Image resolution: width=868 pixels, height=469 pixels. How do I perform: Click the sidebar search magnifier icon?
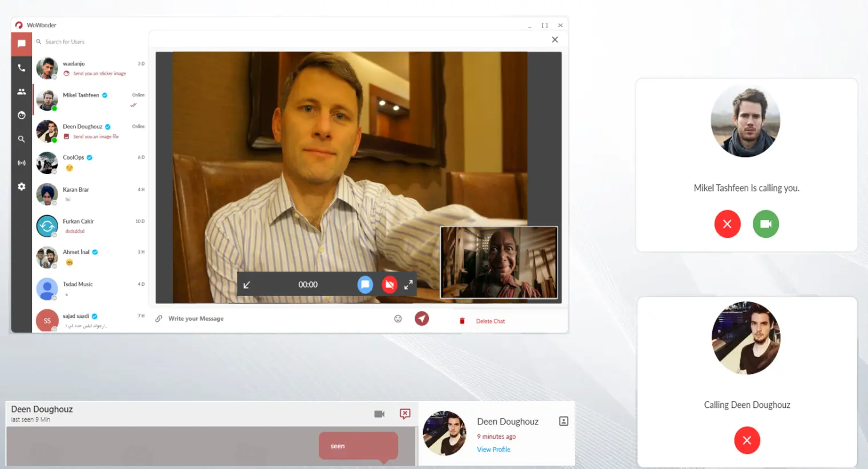22,139
